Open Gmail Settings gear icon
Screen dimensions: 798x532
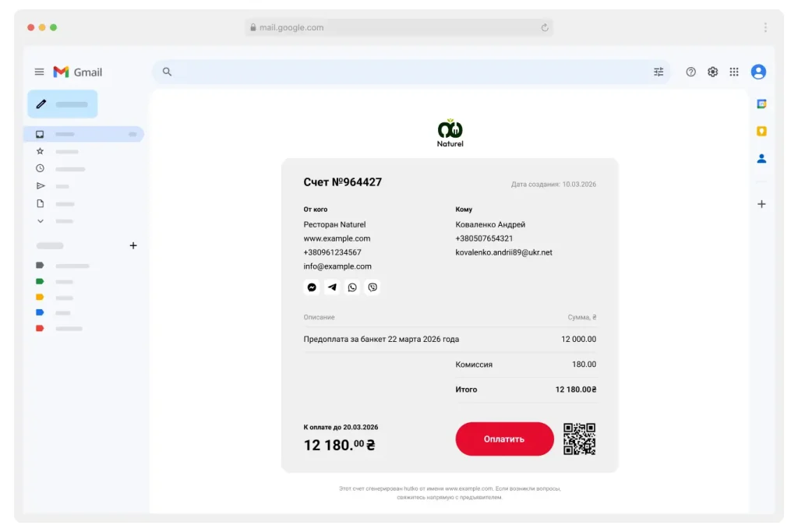coord(712,72)
